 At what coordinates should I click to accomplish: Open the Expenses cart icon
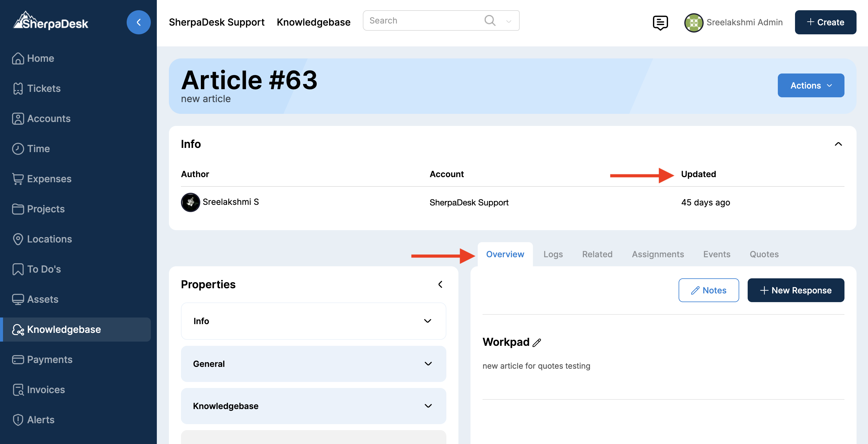pos(18,179)
